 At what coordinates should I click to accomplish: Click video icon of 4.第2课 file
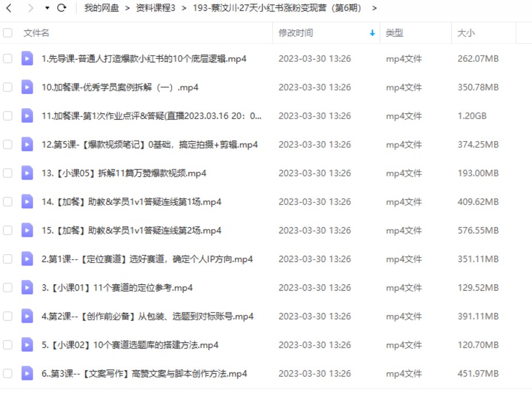click(27, 316)
